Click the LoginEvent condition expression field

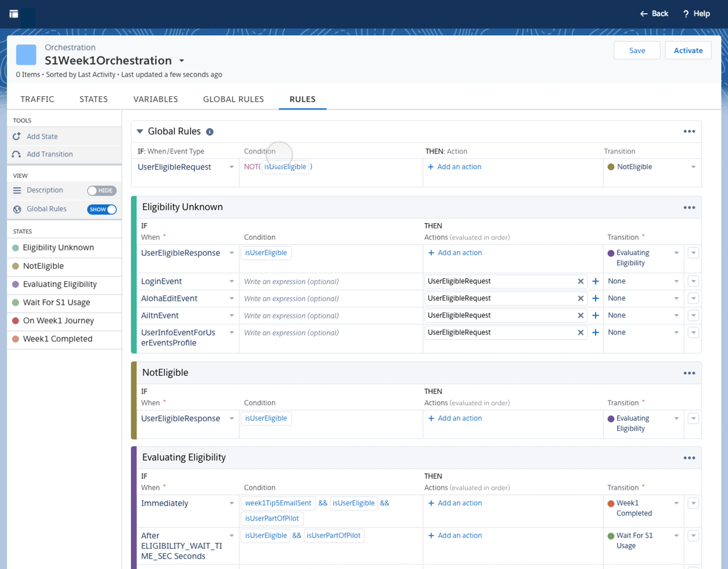(330, 282)
